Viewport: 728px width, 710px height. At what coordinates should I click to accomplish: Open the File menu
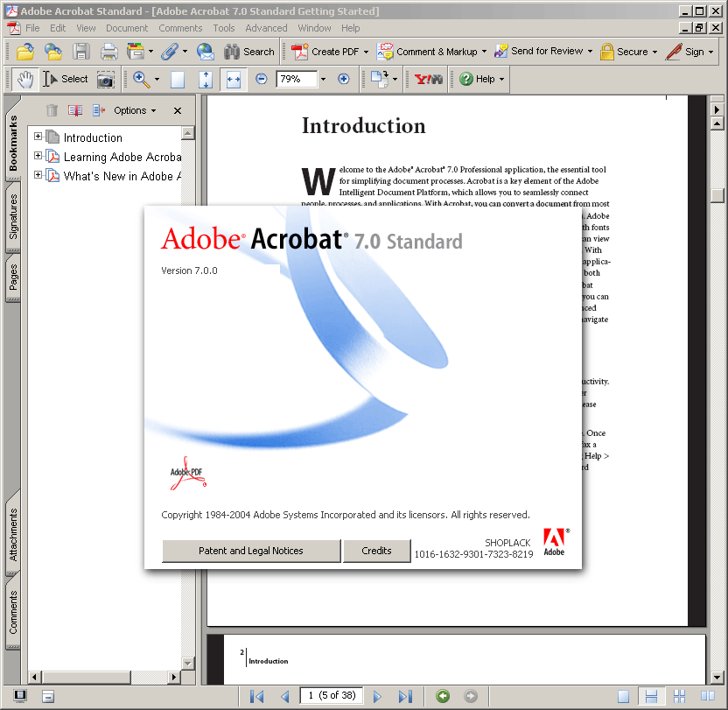(32, 28)
